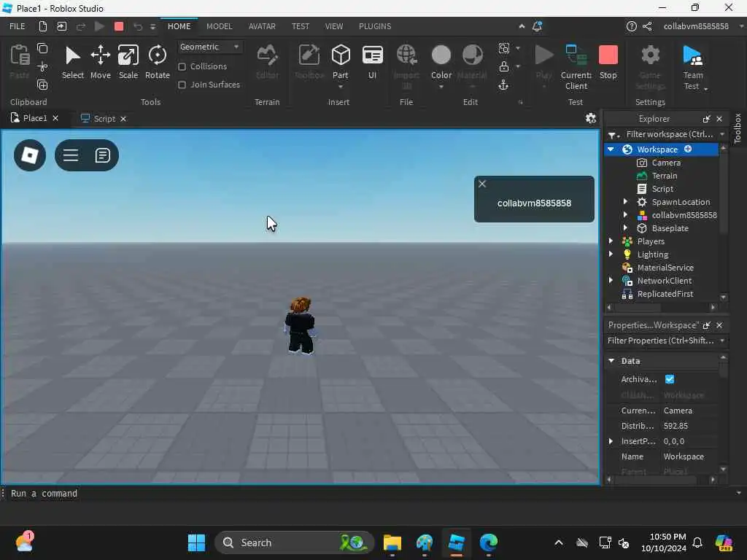The height and width of the screenshot is (560, 747).
Task: Expand the Lighting service node
Action: click(611, 254)
